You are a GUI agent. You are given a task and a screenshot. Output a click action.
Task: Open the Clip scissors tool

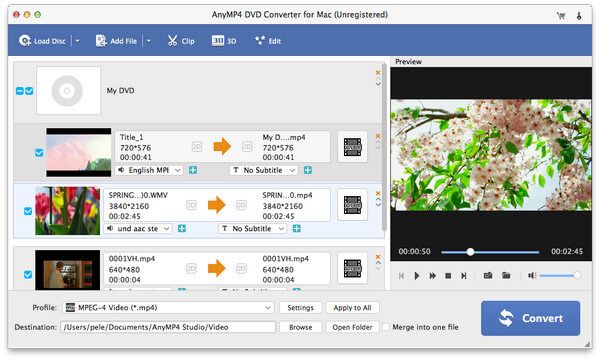[x=181, y=41]
